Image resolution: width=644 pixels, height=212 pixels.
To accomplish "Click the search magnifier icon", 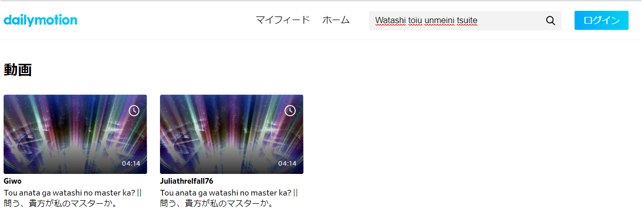I will point(550,21).
